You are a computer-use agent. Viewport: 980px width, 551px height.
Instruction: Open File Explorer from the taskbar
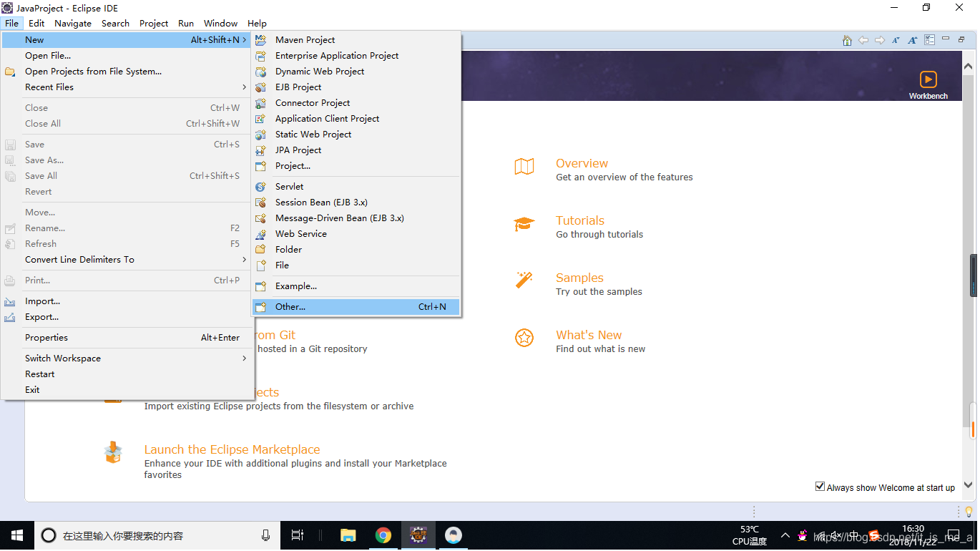(348, 535)
